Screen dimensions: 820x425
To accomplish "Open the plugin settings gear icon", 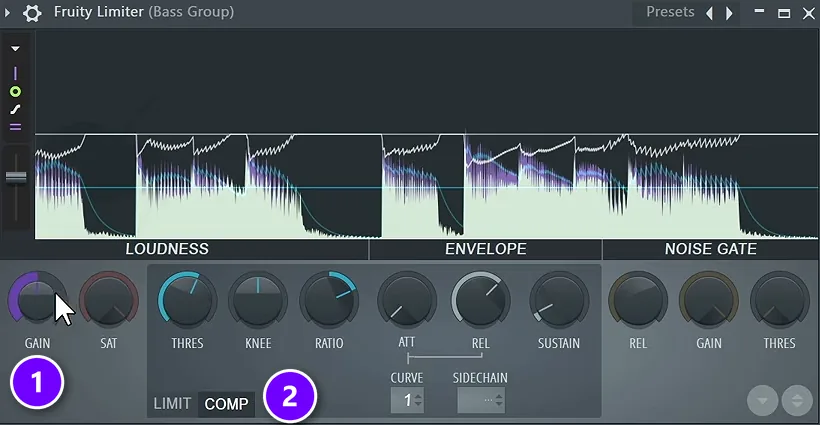I will (32, 13).
